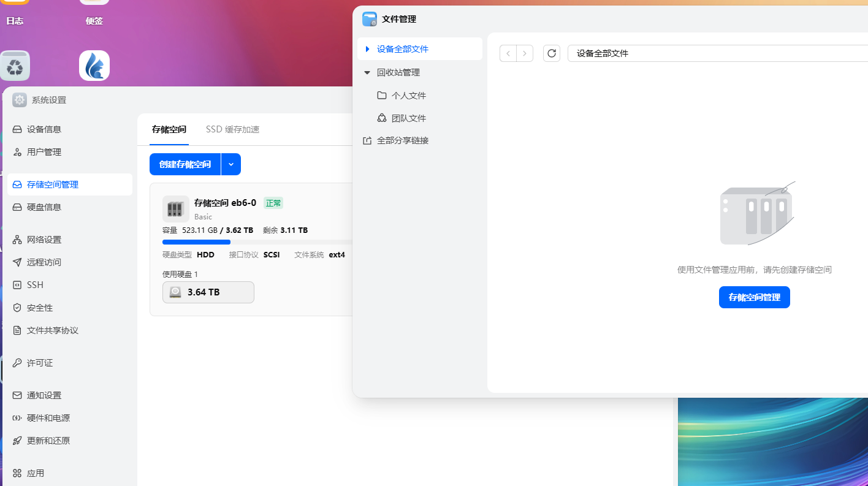The image size is (868, 486).
Task: Open 网络设置 in the settings sidebar
Action: [70, 240]
